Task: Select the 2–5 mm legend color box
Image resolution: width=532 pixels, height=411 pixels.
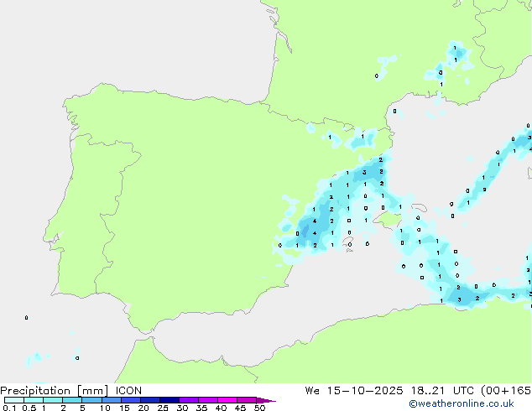Action: click(72, 400)
